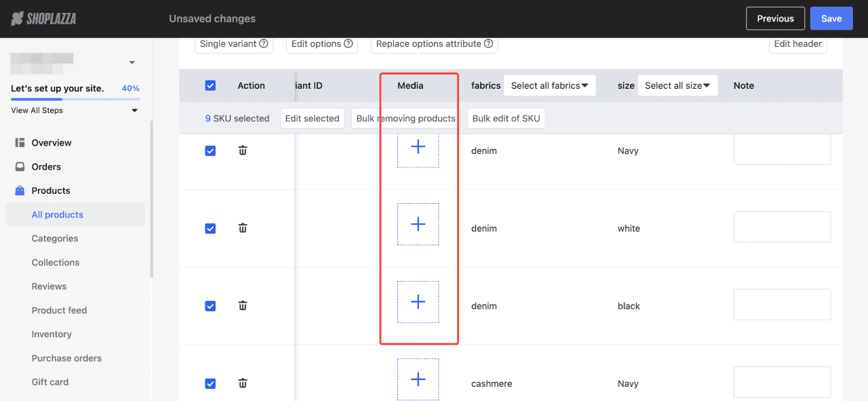Image resolution: width=868 pixels, height=401 pixels.
Task: Click Replace options attribute
Action: [435, 44]
